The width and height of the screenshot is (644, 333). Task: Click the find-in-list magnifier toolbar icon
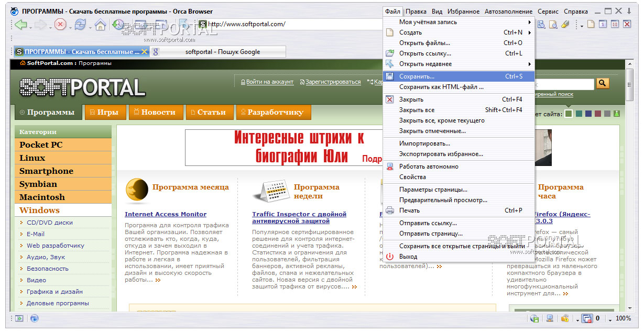tap(541, 24)
